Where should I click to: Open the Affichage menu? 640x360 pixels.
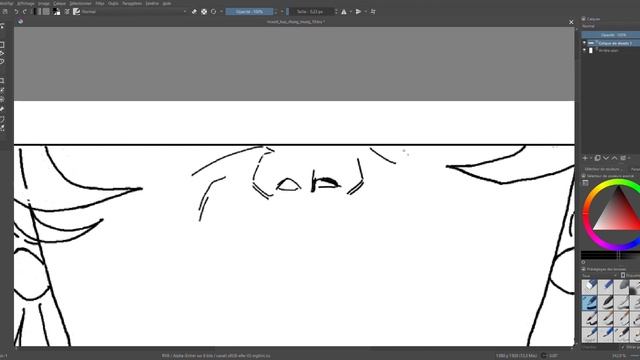(26, 3)
